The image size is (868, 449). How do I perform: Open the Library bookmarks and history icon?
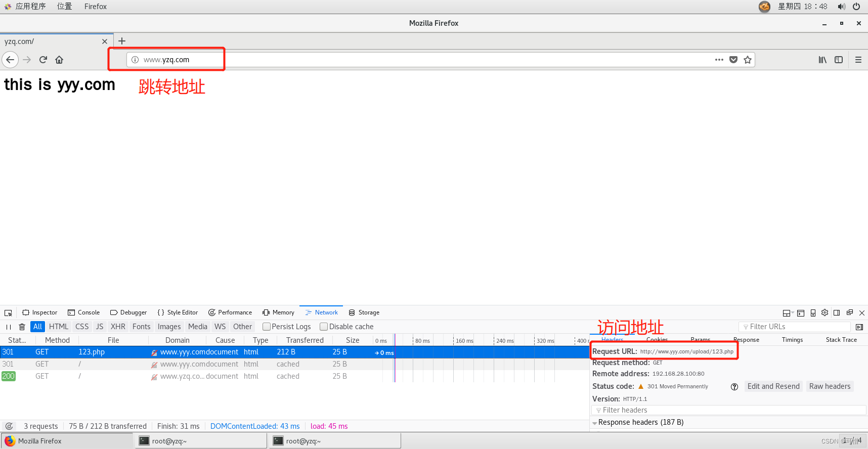pyautogui.click(x=822, y=60)
